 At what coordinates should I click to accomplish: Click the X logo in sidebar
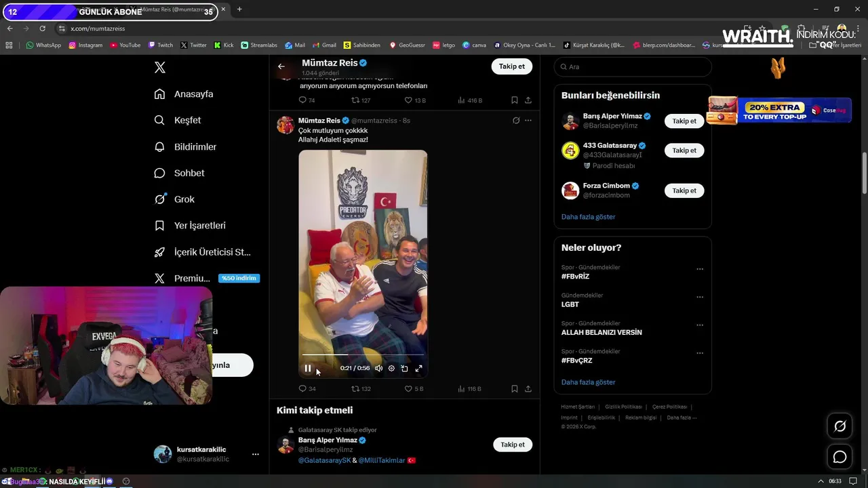(160, 67)
